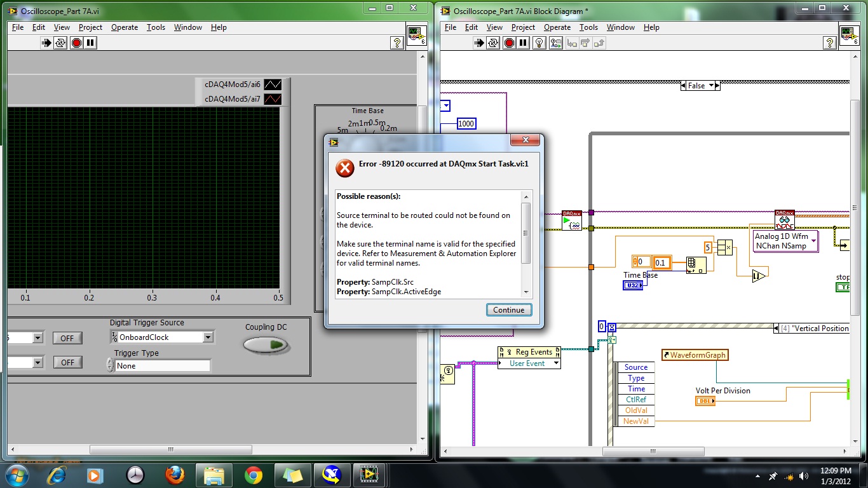Viewport: 868px width, 488px height.
Task: Select the Reg Events node
Action: 529,352
